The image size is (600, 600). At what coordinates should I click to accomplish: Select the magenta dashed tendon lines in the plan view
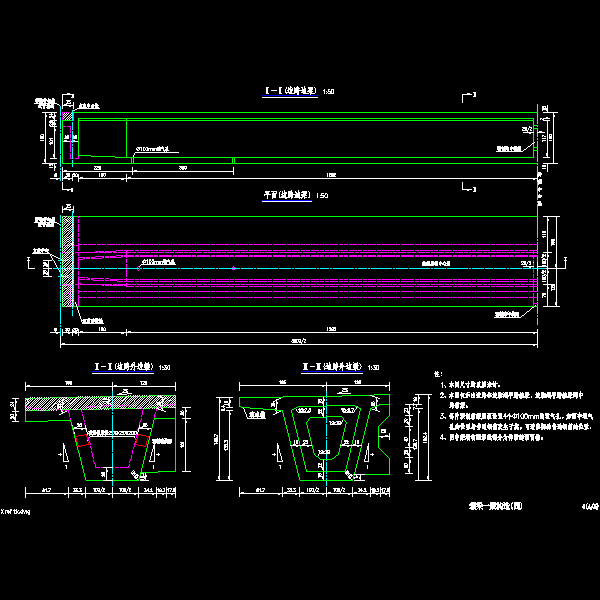click(x=300, y=246)
